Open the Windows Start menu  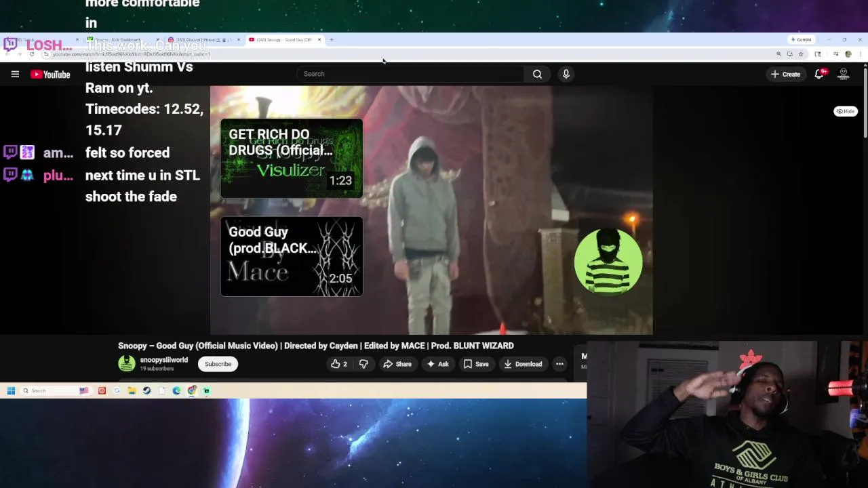[x=11, y=390]
